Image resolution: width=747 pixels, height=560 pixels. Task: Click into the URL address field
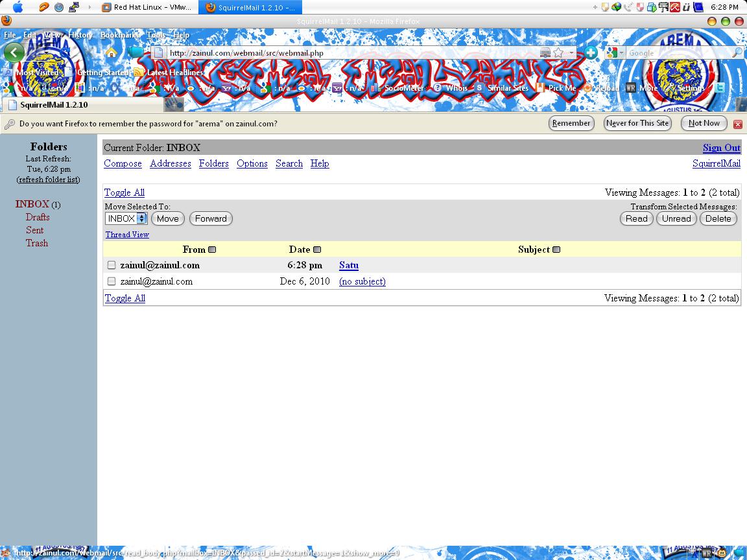(353, 53)
